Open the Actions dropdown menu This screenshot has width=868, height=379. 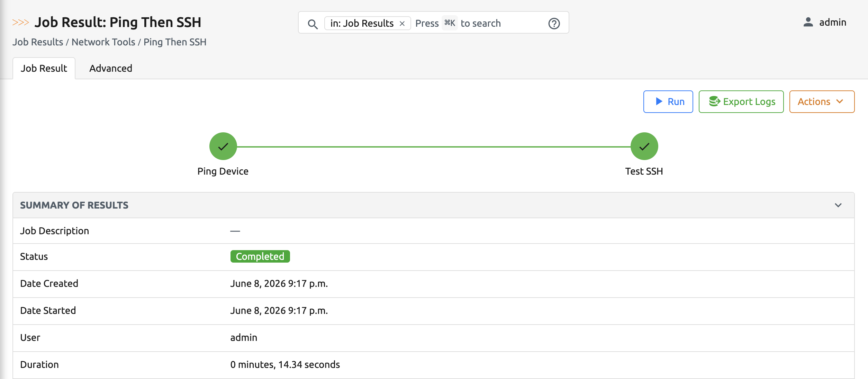(x=822, y=102)
